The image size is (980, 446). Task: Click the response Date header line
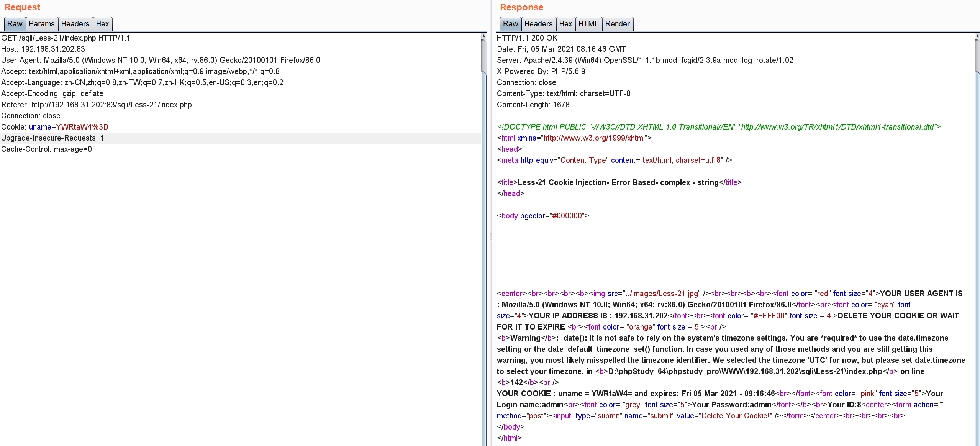(x=562, y=49)
